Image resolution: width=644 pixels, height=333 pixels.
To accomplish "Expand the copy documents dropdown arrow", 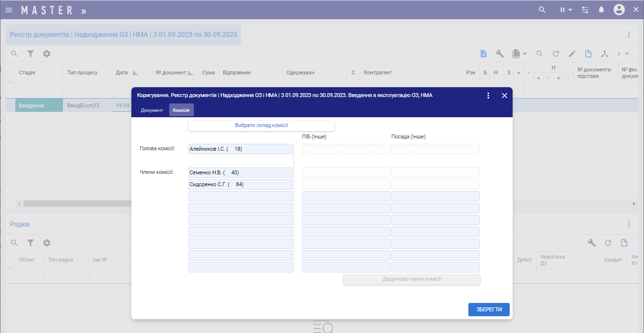I will tap(525, 54).
